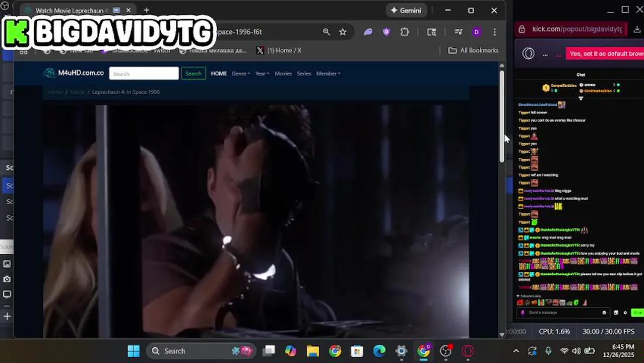The width and height of the screenshot is (644, 363).
Task: Click kick.com popout address bar
Action: coord(576,29)
